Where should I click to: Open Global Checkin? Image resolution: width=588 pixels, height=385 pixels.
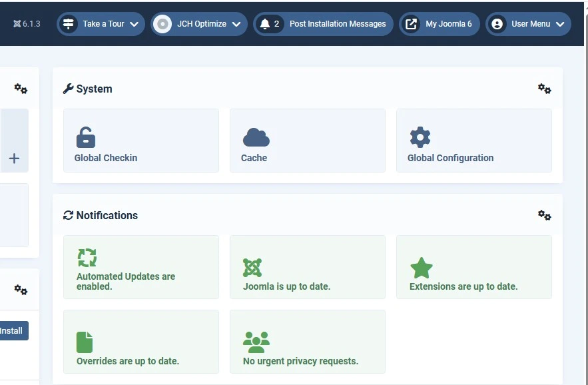point(141,141)
